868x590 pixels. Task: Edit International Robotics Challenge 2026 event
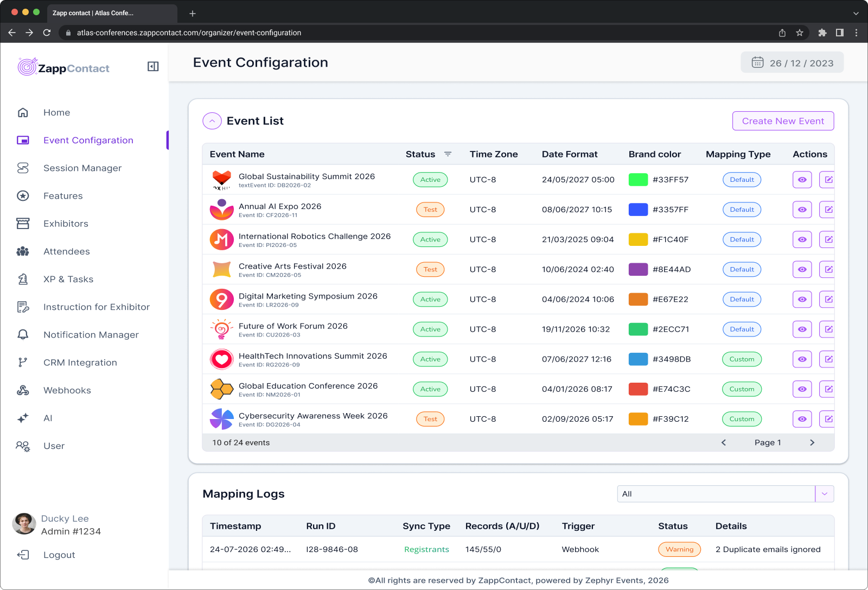coord(827,239)
